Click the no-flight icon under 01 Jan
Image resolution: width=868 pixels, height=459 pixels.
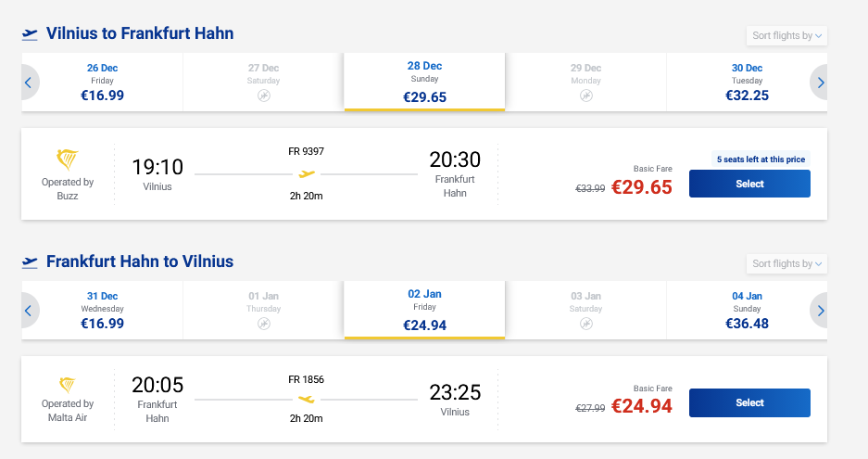(x=264, y=324)
